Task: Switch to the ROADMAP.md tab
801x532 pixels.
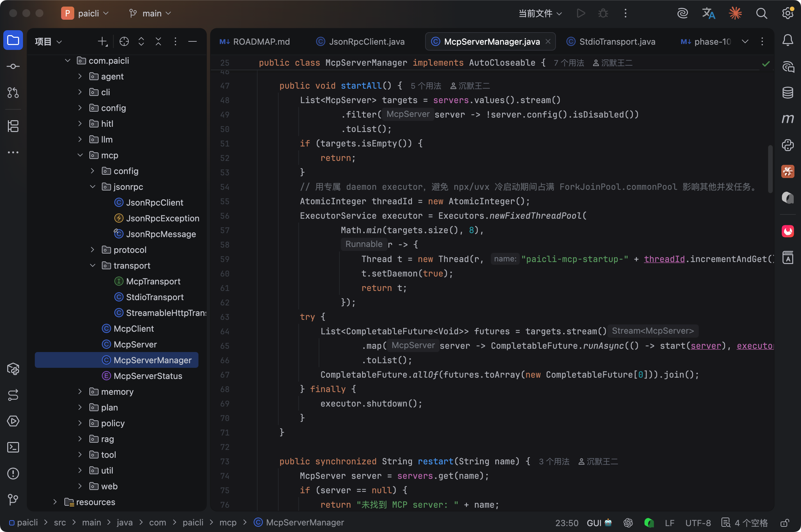Action: click(x=255, y=41)
